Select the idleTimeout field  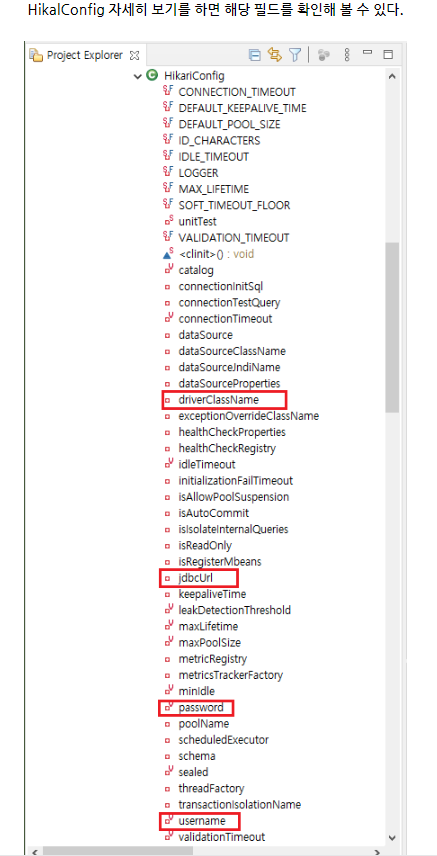(207, 465)
